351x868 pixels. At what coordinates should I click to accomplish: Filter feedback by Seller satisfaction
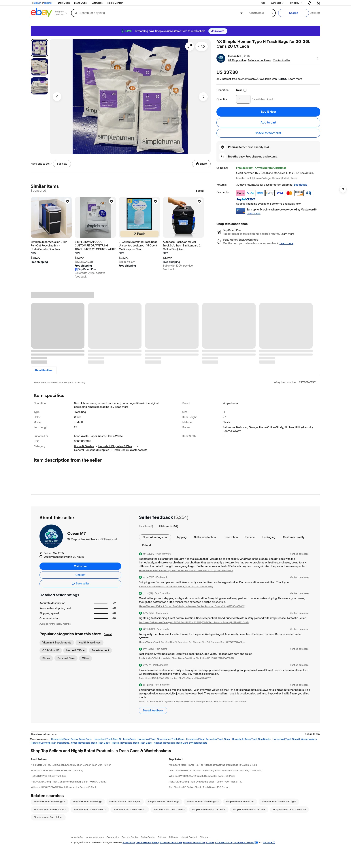[205, 537]
